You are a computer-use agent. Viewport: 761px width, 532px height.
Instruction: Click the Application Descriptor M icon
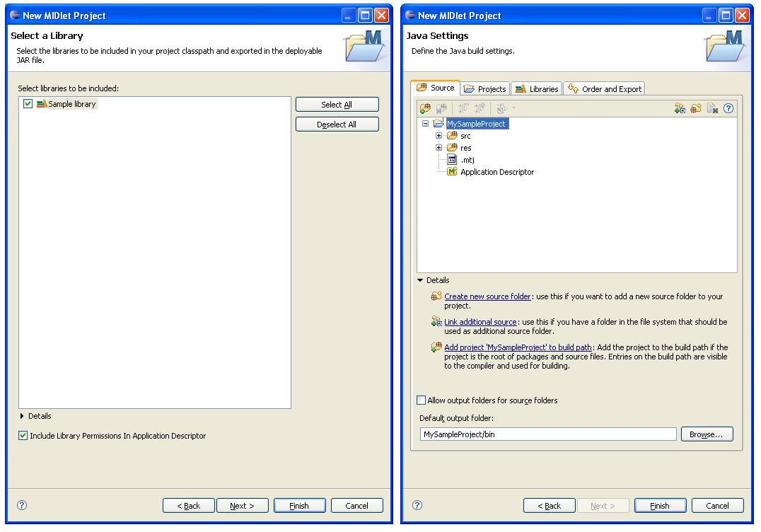tap(453, 171)
